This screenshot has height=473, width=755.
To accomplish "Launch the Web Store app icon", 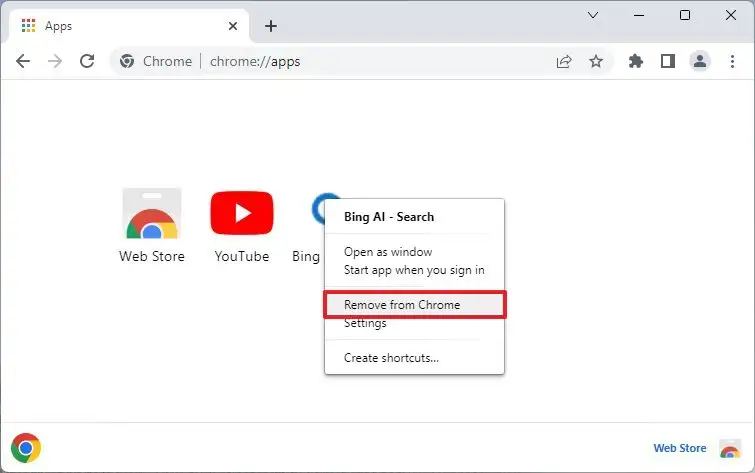I will coord(152,213).
